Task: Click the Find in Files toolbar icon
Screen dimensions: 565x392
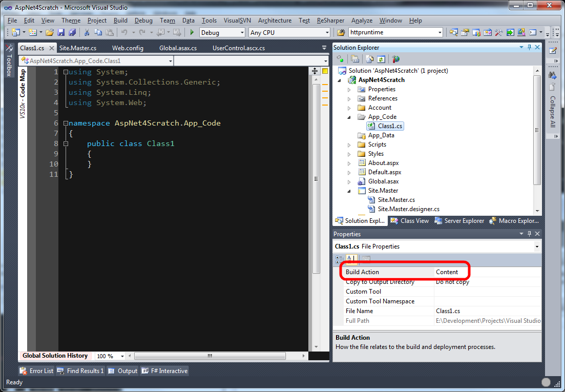Action: coord(453,32)
